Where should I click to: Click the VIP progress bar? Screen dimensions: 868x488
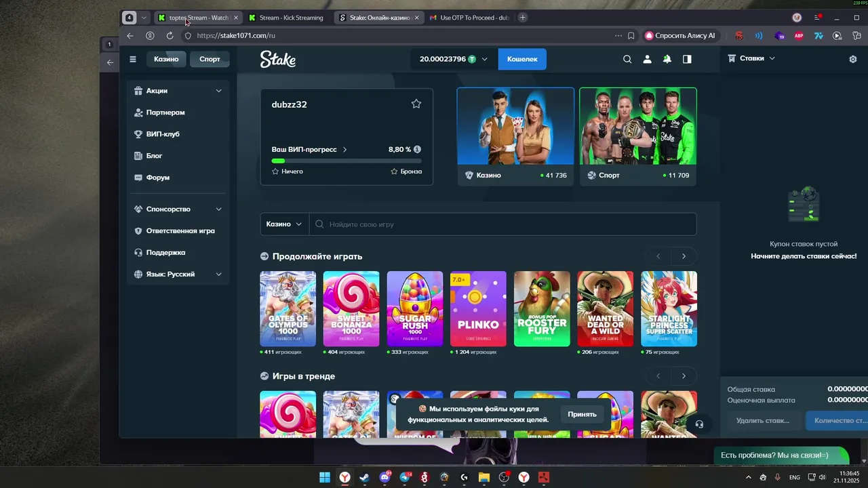pos(347,161)
